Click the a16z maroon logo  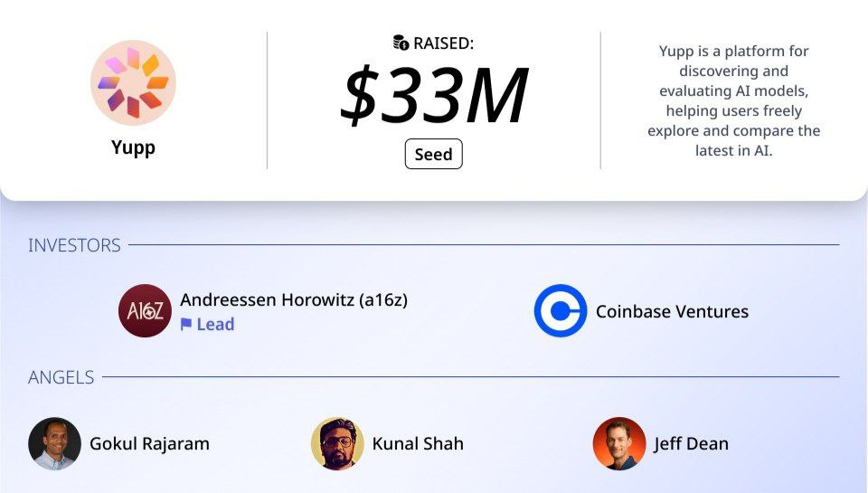pyautogui.click(x=145, y=311)
